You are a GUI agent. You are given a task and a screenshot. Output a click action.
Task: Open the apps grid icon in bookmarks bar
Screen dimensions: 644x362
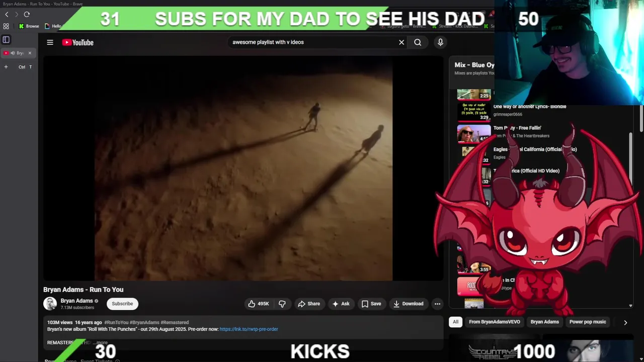[6, 26]
